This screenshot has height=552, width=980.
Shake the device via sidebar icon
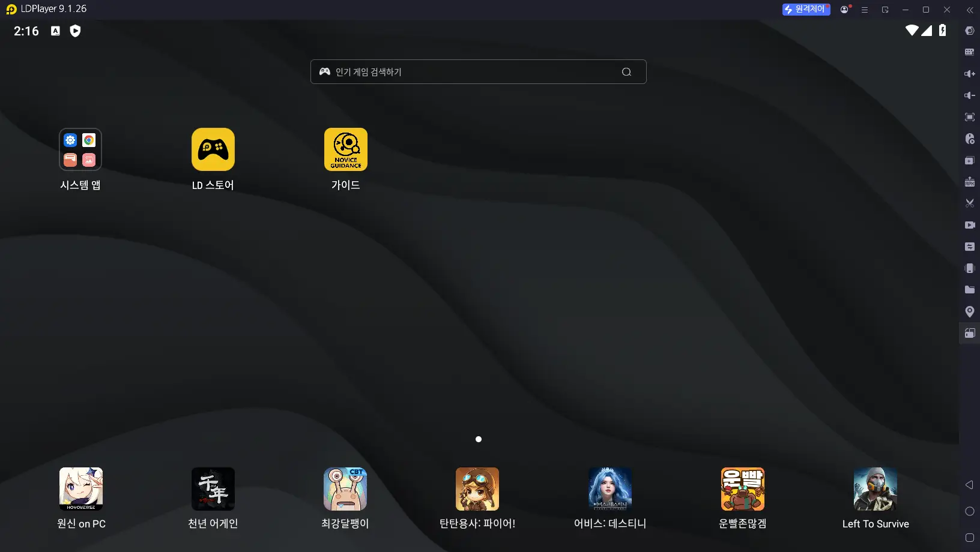pos(970,268)
